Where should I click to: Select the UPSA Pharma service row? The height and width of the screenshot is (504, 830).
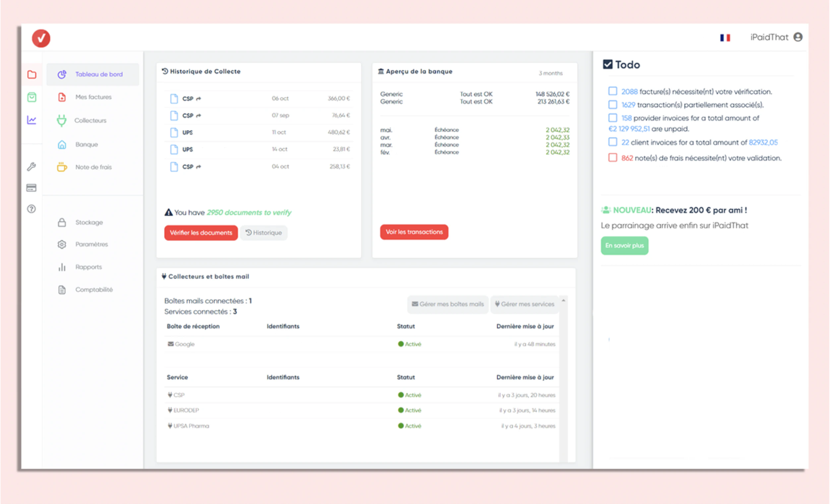361,426
